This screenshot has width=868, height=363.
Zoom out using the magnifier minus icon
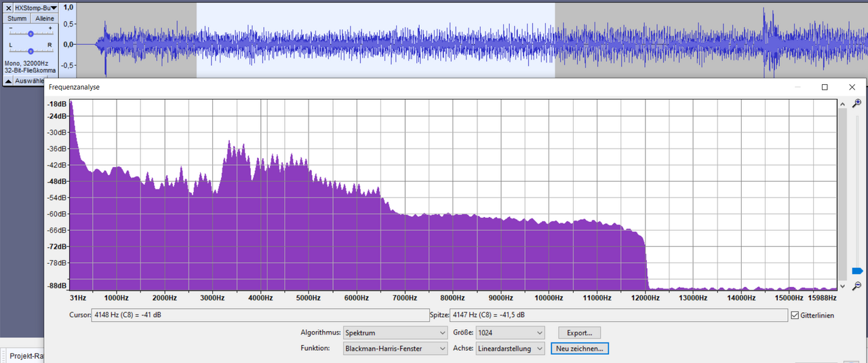[x=856, y=286]
